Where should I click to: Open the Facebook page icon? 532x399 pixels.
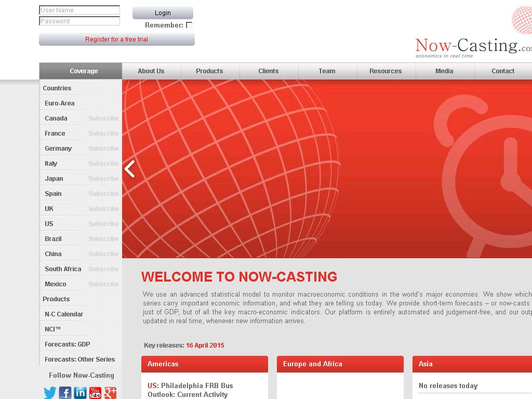pos(65,393)
